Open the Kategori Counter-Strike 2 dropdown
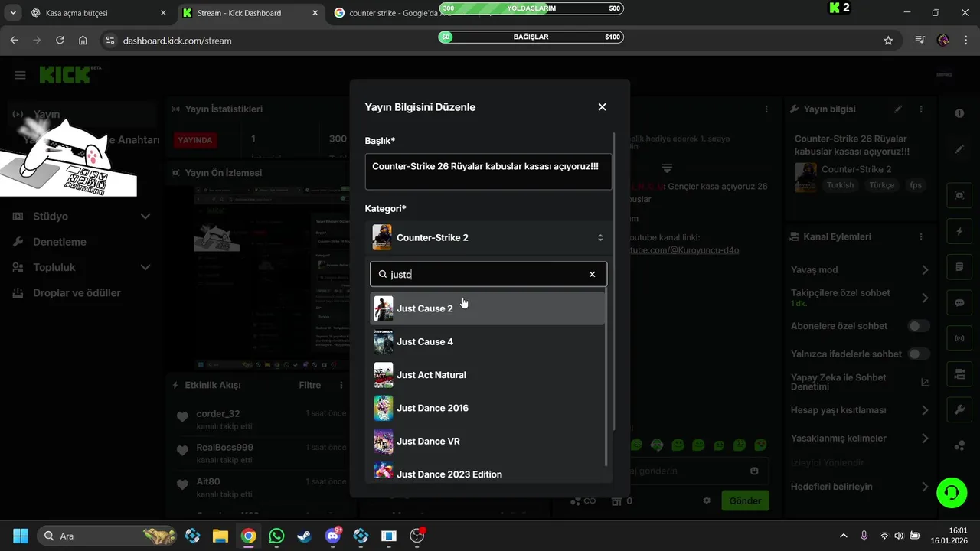The width and height of the screenshot is (980, 551). click(x=488, y=237)
